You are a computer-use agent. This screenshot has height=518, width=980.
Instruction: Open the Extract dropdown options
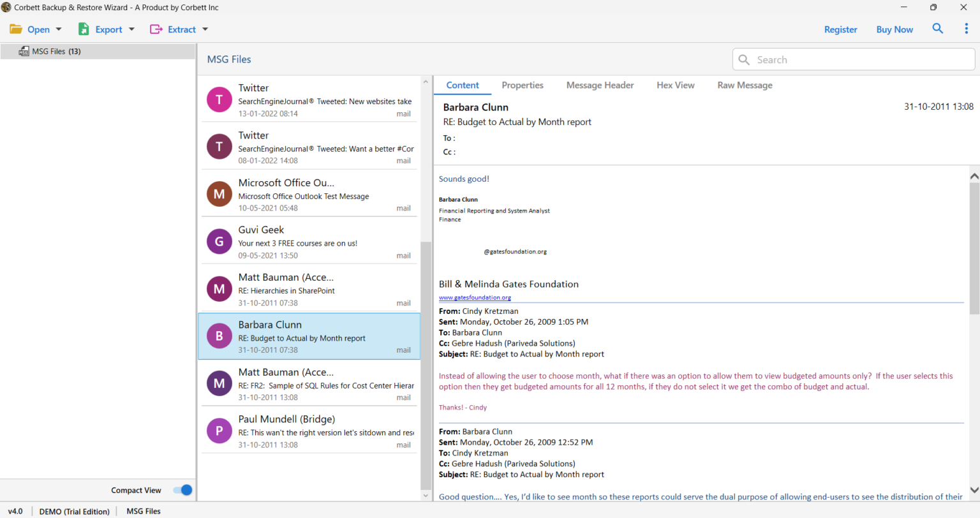205,29
